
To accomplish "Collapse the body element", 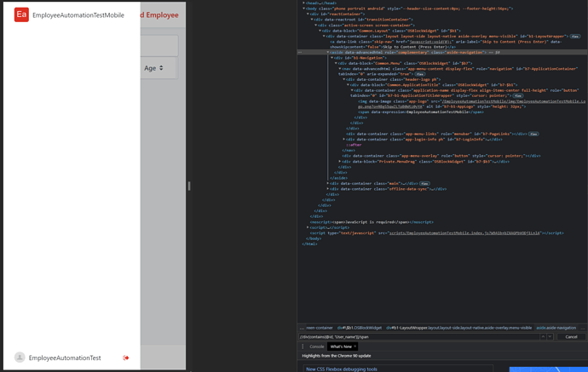I will click(x=303, y=9).
